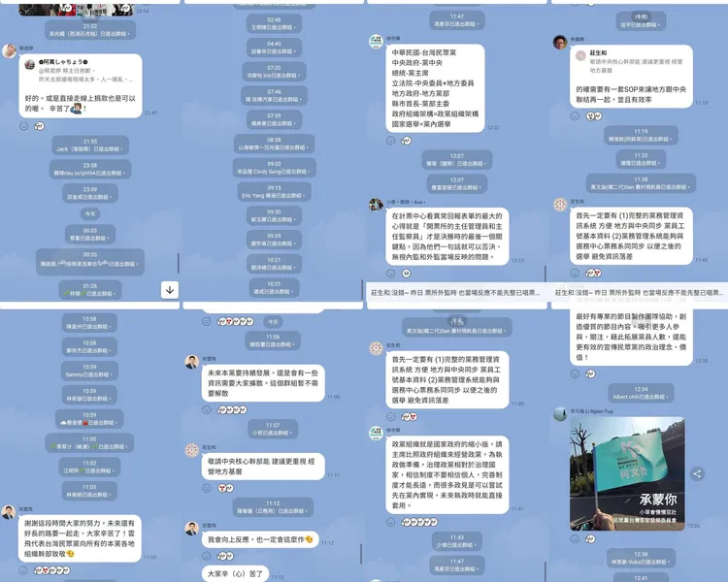The image size is (728, 582).
Task: Open sender avatar of the 在計票中心 message
Action: [x=376, y=205]
